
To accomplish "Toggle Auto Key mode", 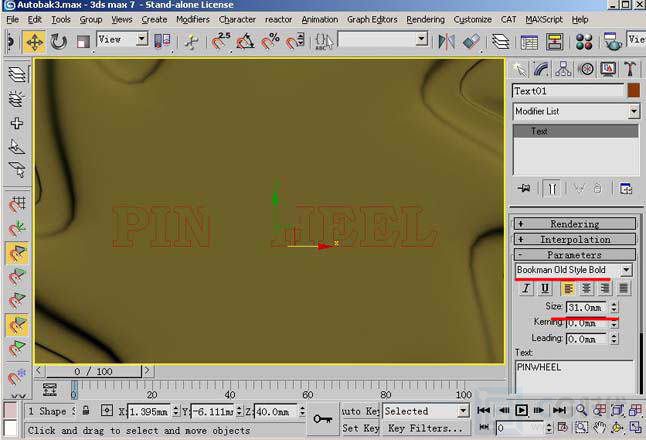I will [x=360, y=411].
